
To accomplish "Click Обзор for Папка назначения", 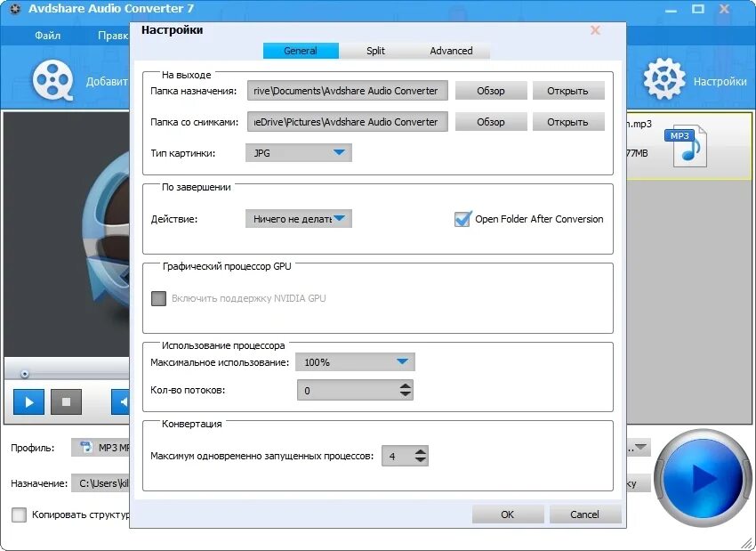I will point(491,91).
